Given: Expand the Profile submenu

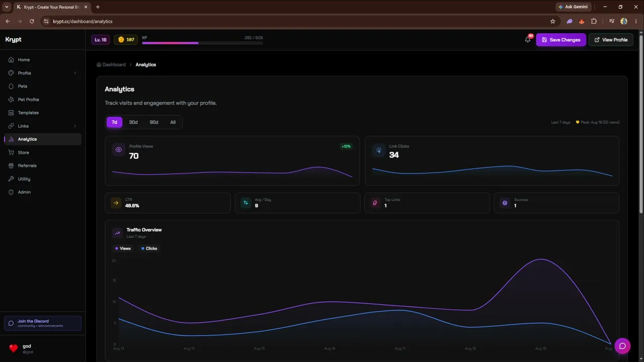Looking at the screenshot, I should click(75, 73).
